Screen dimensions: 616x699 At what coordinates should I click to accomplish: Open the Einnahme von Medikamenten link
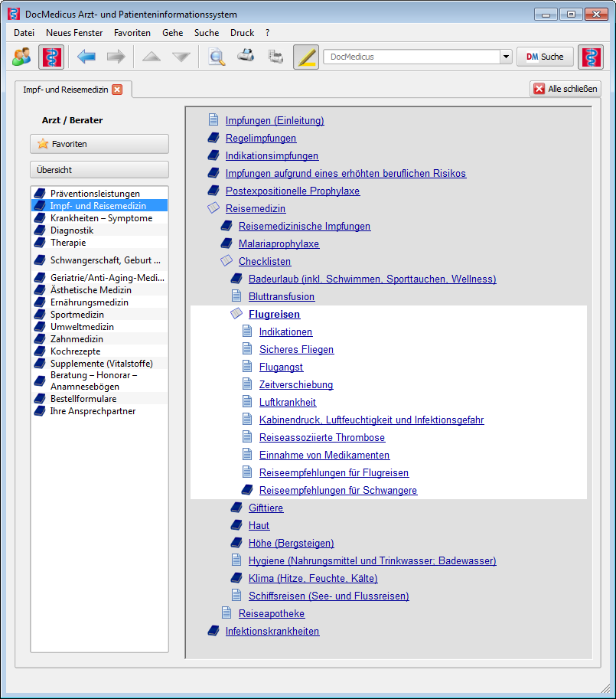(x=324, y=455)
